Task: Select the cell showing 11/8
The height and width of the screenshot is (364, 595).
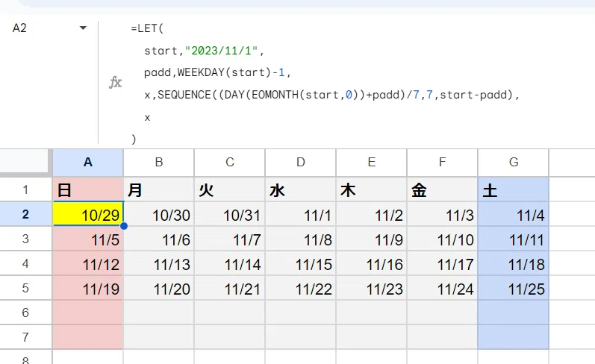Action: [x=301, y=239]
